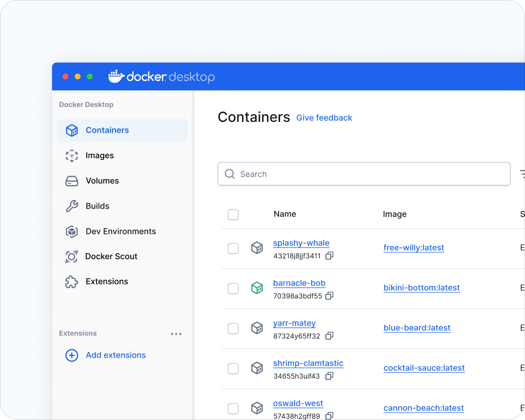Click the Builds wrench icon
This screenshot has width=525, height=420.
(72, 206)
